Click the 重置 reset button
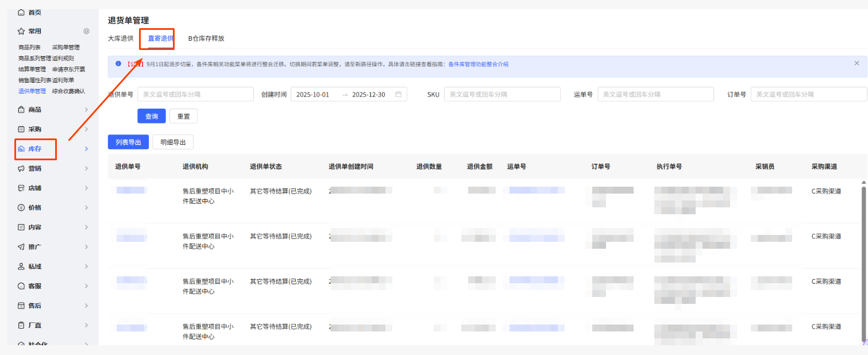 [x=183, y=116]
